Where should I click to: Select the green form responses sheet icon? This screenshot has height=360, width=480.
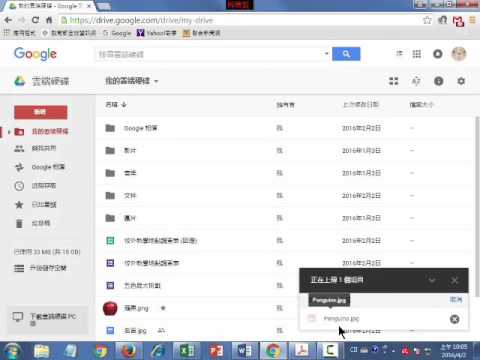click(x=110, y=240)
